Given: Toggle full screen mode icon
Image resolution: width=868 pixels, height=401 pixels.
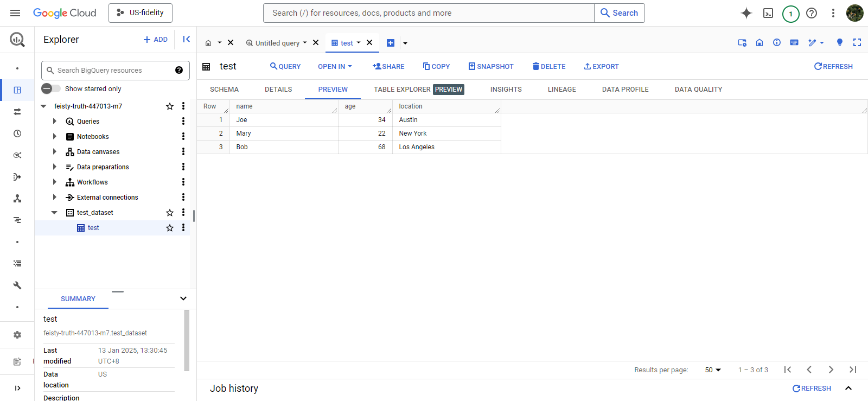Looking at the screenshot, I should pyautogui.click(x=857, y=42).
